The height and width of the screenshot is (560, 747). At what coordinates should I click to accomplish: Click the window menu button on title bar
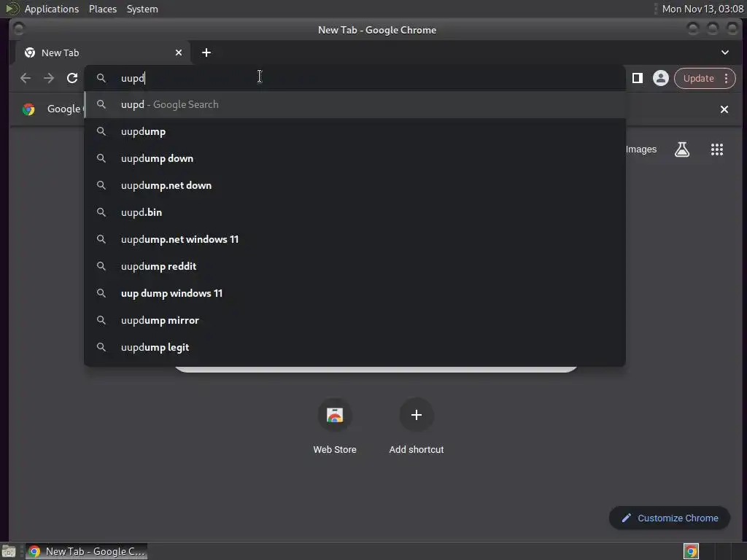[x=19, y=29]
